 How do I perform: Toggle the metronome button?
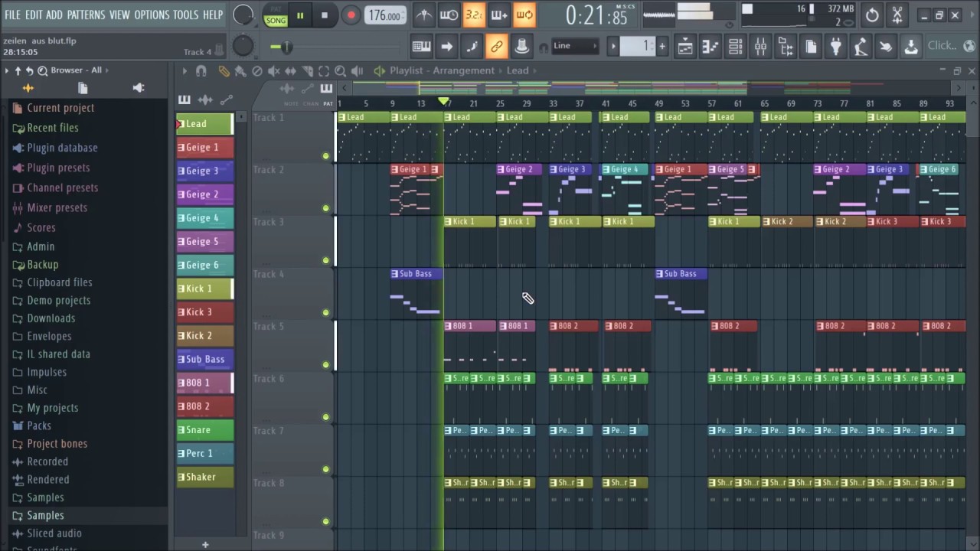coord(423,15)
